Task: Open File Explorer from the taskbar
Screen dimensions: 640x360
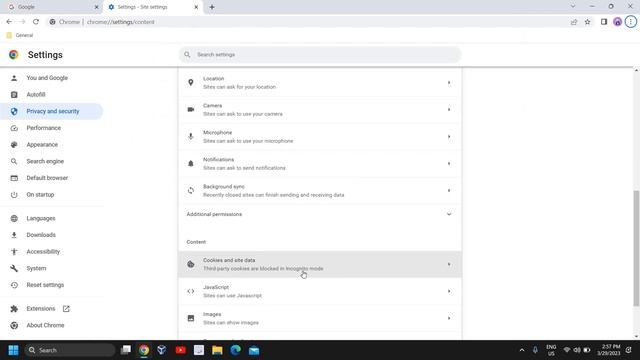Action: click(x=217, y=350)
